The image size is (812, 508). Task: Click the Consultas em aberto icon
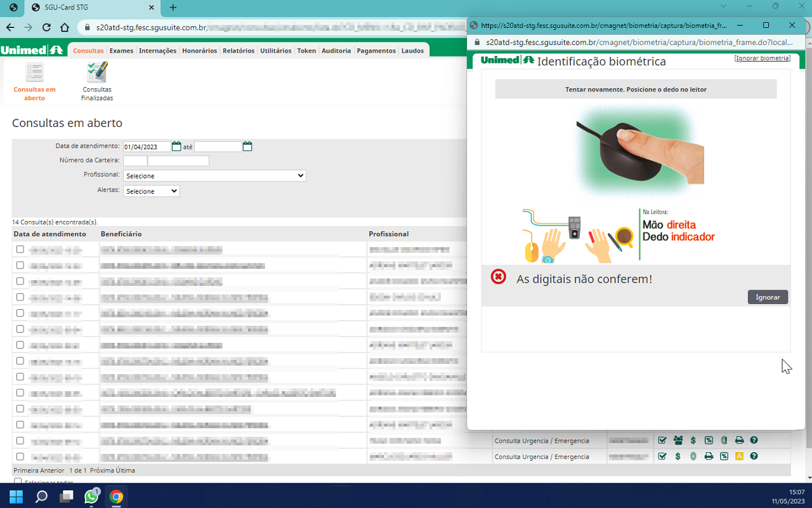pyautogui.click(x=34, y=73)
